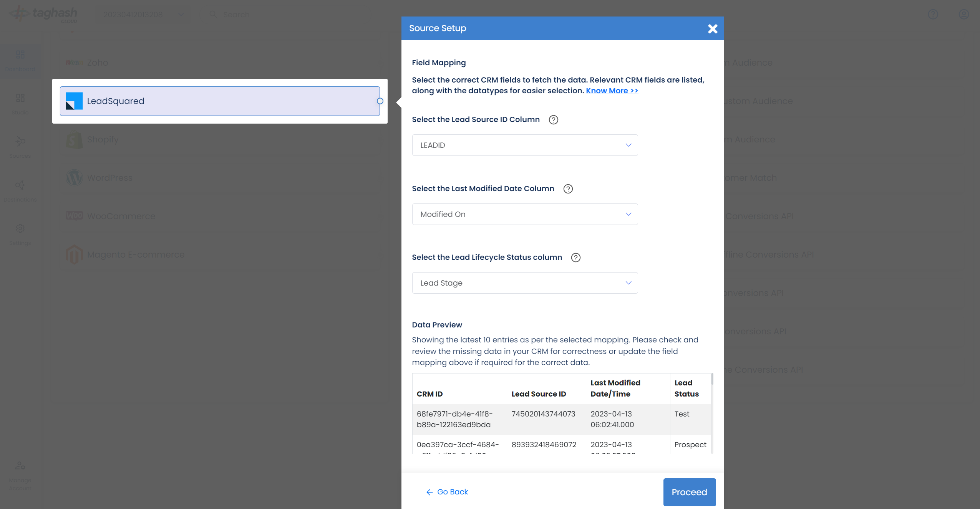
Task: Click the Zoho logo icon
Action: click(x=74, y=63)
